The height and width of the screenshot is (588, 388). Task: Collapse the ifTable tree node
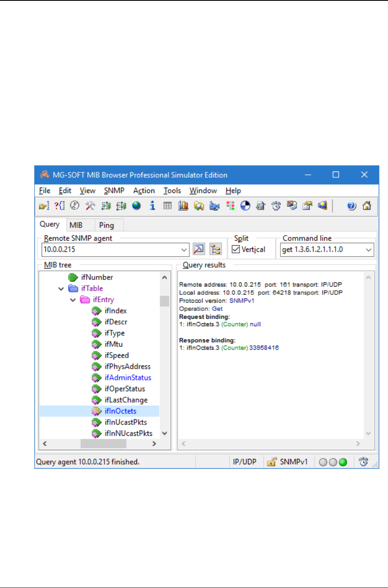pos(61,289)
